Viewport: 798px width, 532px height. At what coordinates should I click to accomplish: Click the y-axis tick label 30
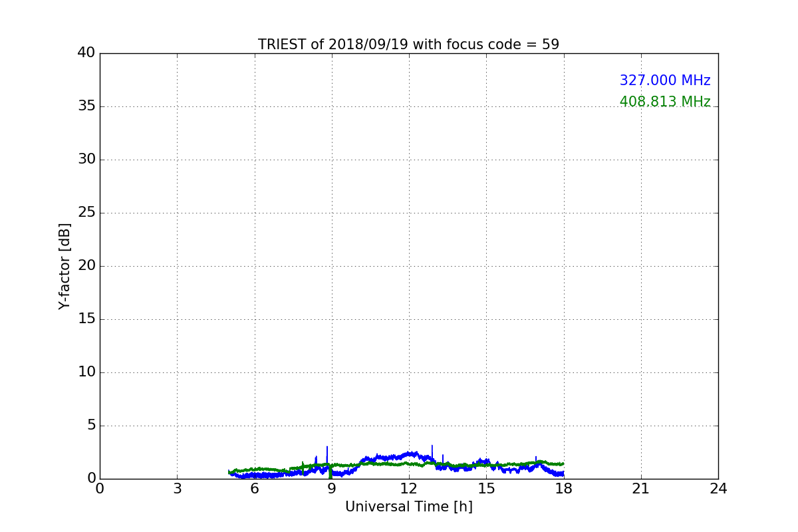click(86, 160)
